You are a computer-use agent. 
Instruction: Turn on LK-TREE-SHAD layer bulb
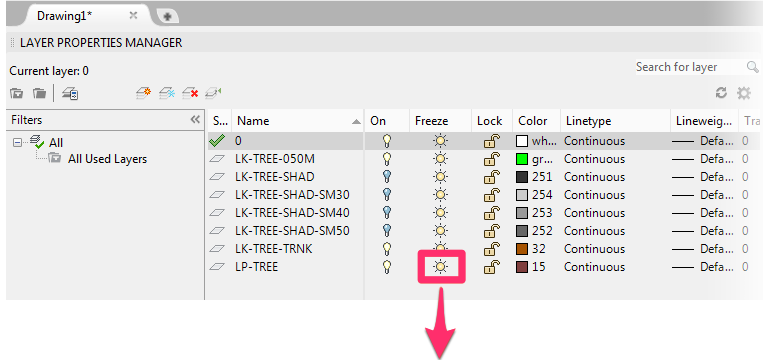tap(387, 177)
